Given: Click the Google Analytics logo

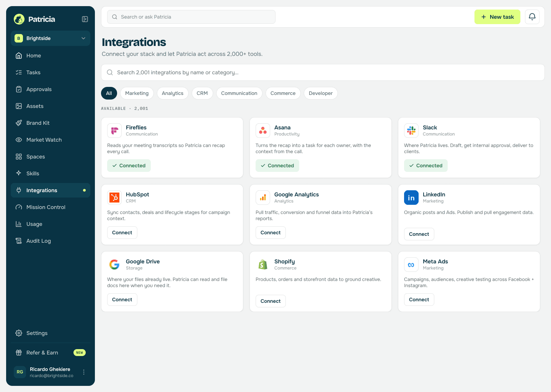Looking at the screenshot, I should click(263, 198).
